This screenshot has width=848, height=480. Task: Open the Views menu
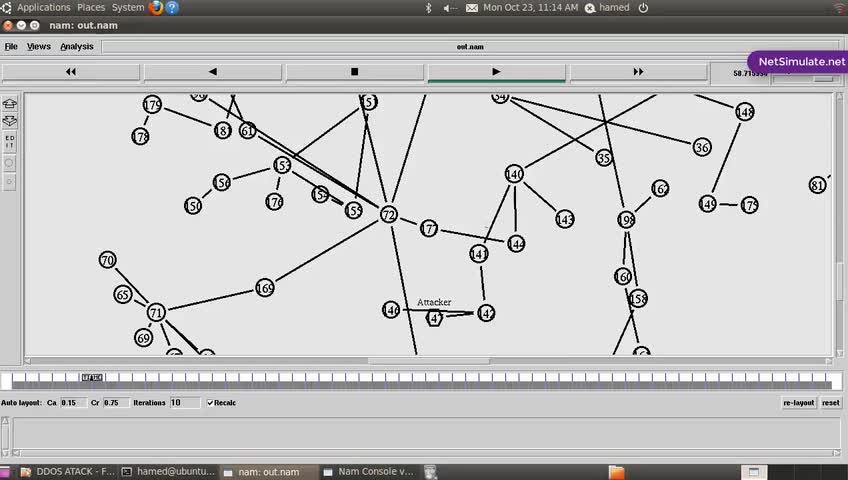[x=38, y=46]
